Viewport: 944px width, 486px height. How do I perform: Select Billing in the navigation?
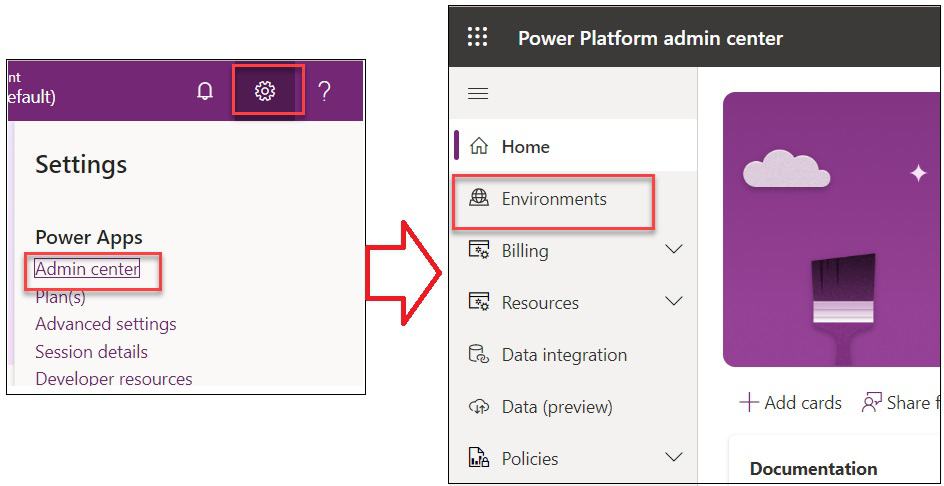(x=575, y=250)
